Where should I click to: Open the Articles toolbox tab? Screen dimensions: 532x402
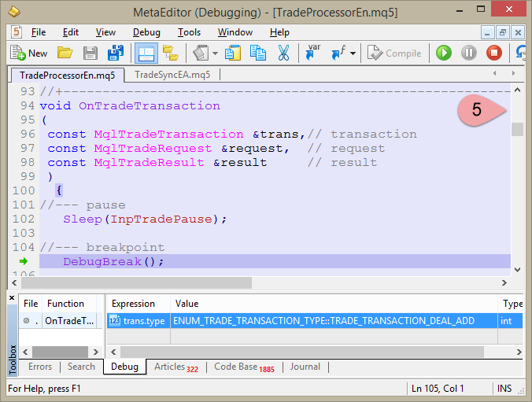tap(175, 367)
